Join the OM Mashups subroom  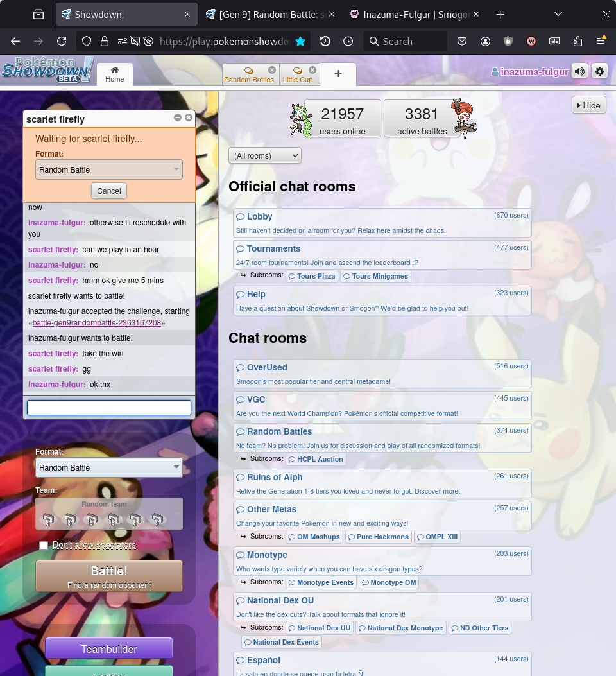point(314,537)
